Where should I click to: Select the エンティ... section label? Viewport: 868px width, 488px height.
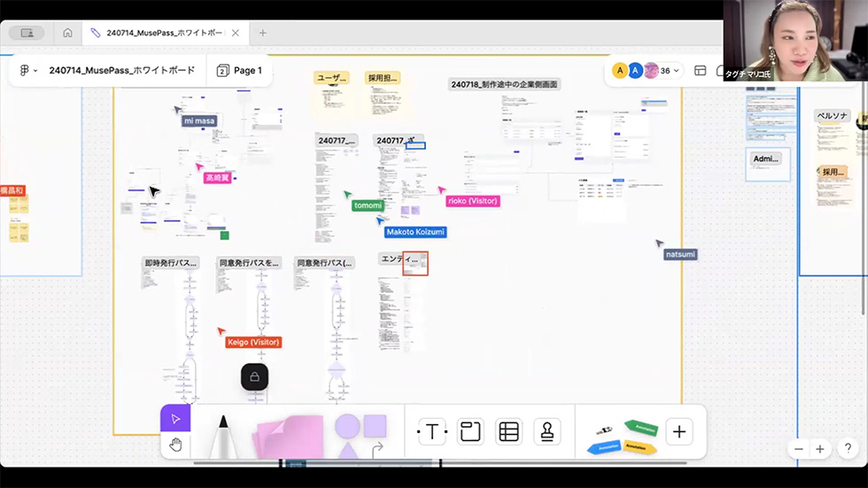[399, 259]
